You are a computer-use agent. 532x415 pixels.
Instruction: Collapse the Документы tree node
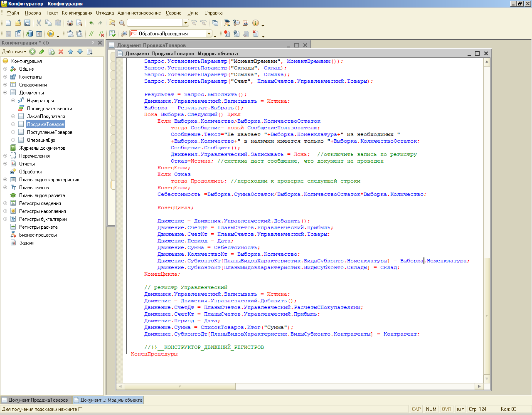(5, 93)
